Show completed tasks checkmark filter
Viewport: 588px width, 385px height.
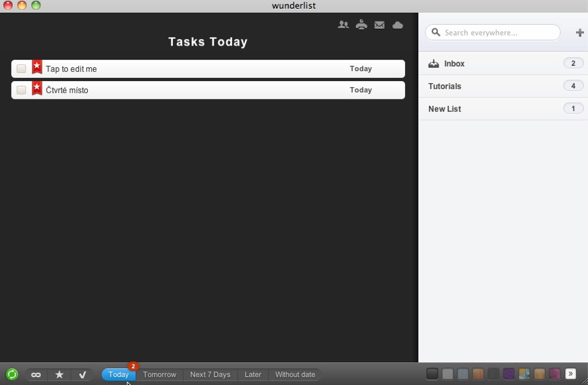coord(82,374)
